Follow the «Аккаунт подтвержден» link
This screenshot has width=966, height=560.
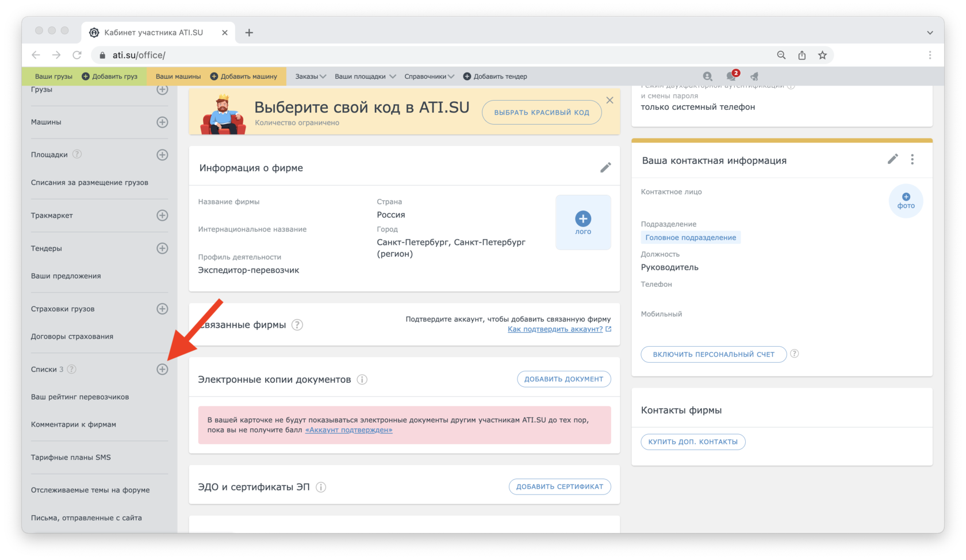(x=348, y=429)
